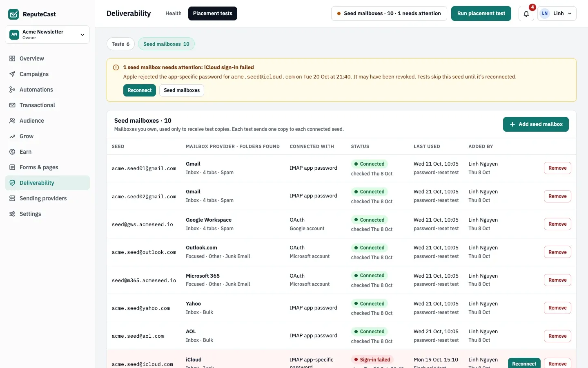Open the Linh user menu chevron

click(x=570, y=13)
